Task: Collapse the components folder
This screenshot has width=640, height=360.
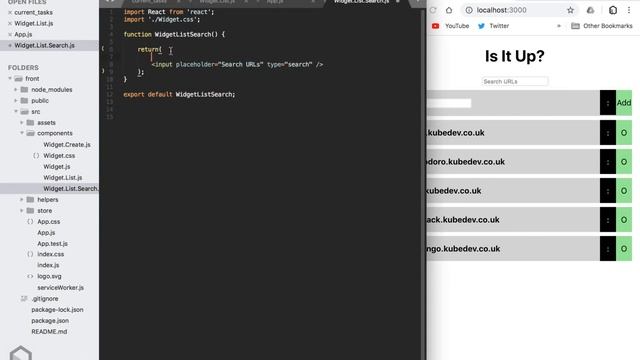Action: click(x=22, y=133)
